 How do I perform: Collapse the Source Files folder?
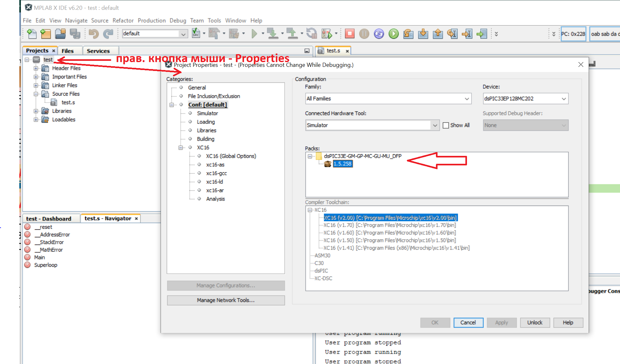(x=36, y=94)
